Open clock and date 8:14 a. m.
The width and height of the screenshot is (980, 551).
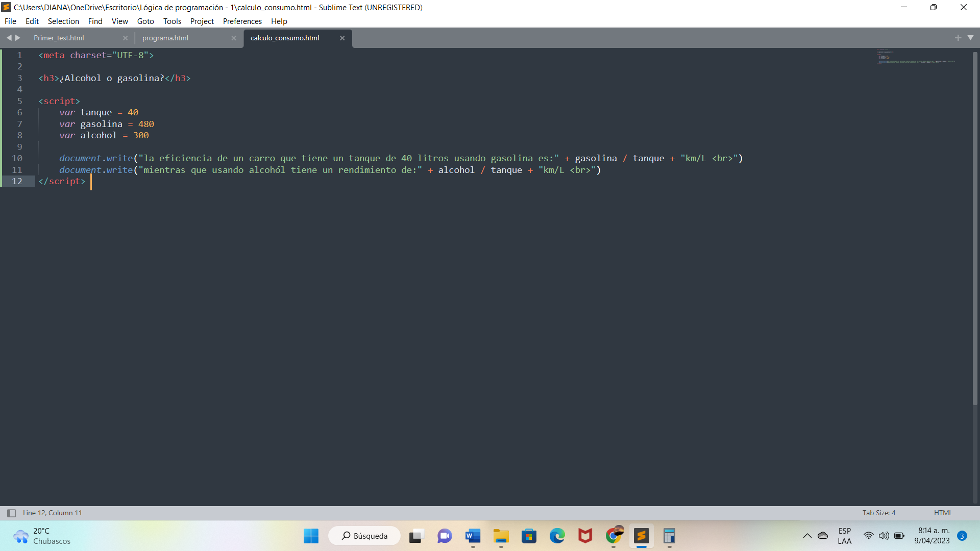[x=932, y=536]
